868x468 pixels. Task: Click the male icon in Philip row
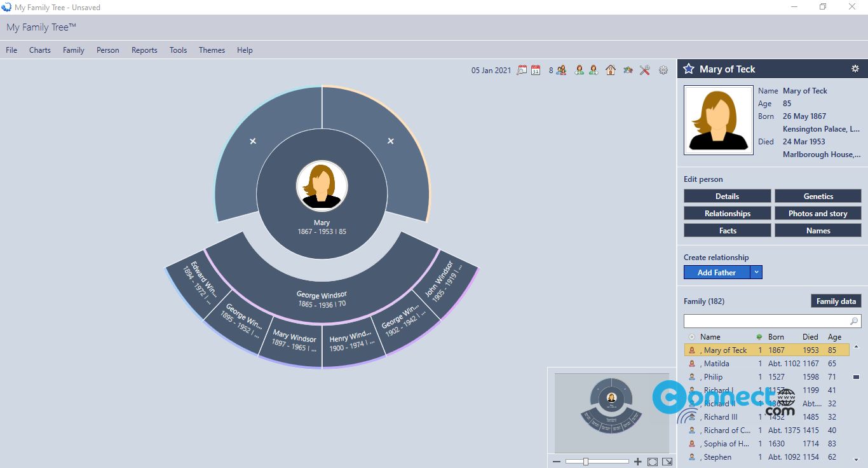(692, 377)
